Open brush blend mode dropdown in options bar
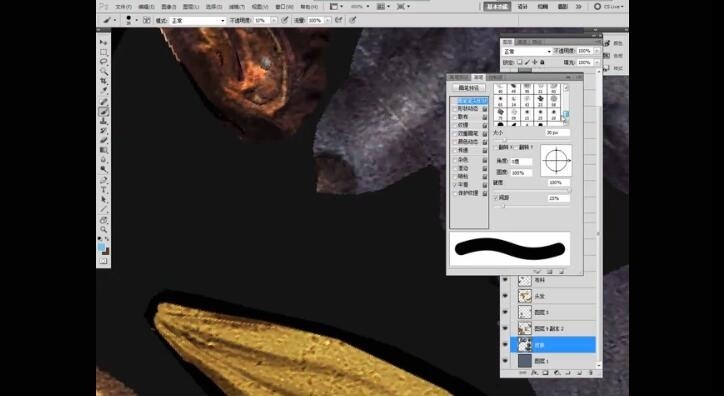The image size is (724, 396). pyautogui.click(x=198, y=21)
